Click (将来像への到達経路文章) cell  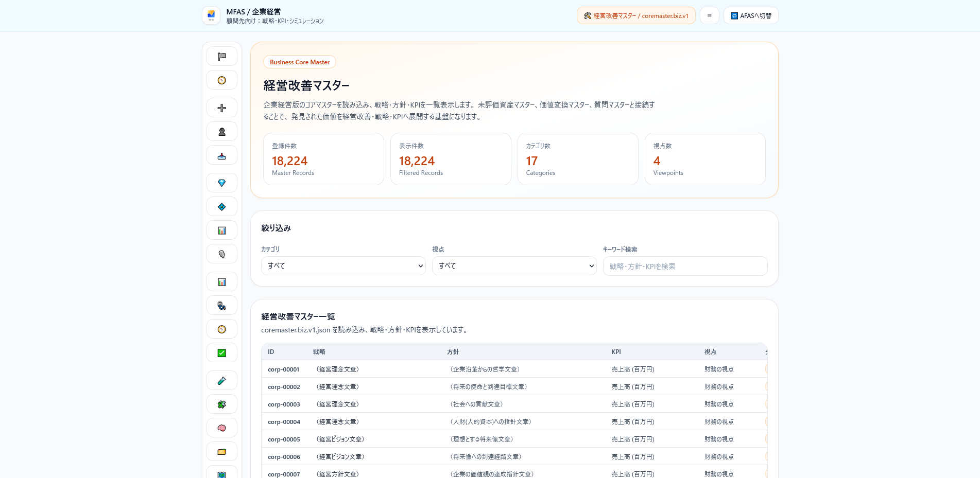coord(486,457)
